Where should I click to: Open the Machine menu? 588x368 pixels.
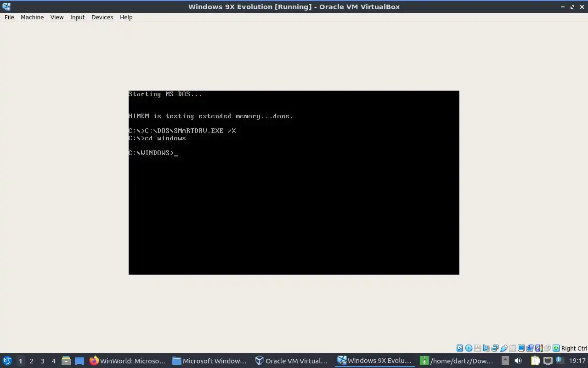(32, 17)
